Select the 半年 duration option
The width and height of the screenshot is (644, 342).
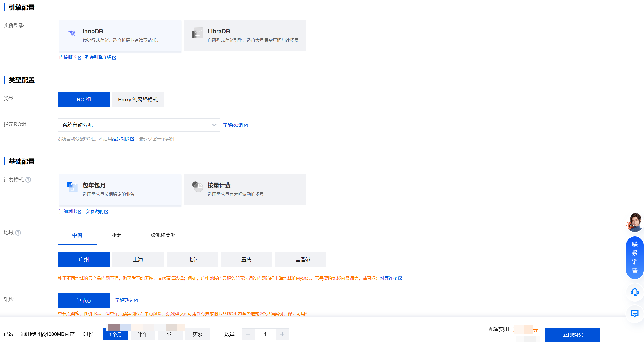pyautogui.click(x=143, y=334)
